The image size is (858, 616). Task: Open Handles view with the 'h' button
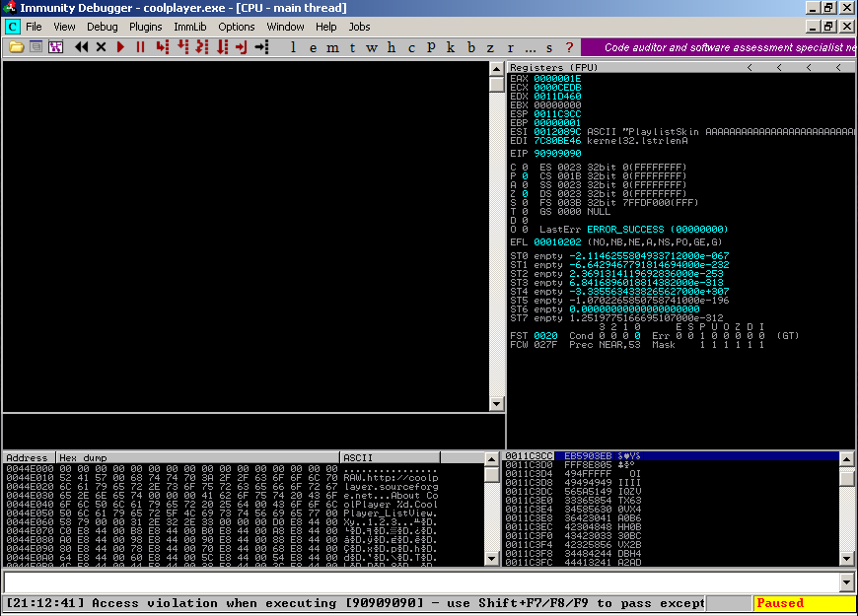pos(392,47)
